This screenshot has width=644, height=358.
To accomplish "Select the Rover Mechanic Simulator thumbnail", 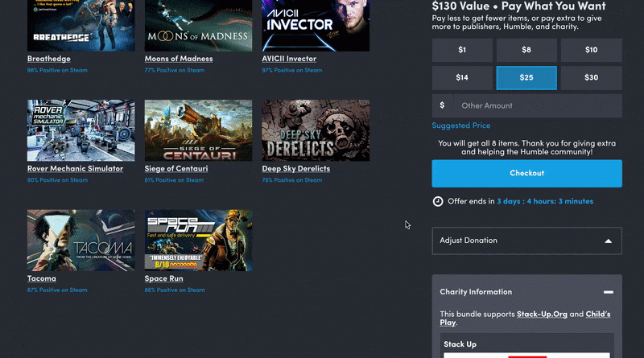I will 80,130.
